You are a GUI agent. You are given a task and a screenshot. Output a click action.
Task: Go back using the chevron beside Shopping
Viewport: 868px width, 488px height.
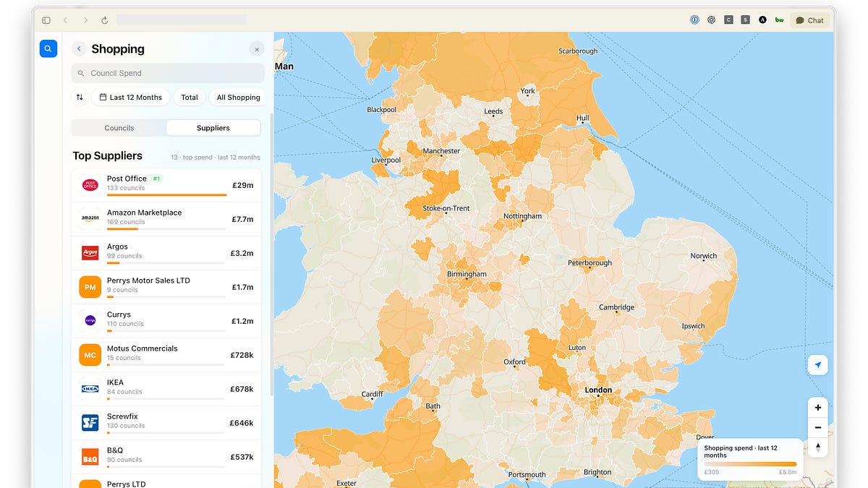[80, 49]
